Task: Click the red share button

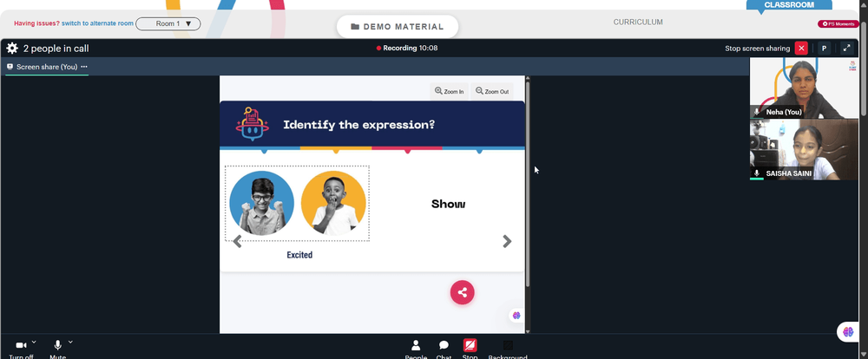Action: 463,292
